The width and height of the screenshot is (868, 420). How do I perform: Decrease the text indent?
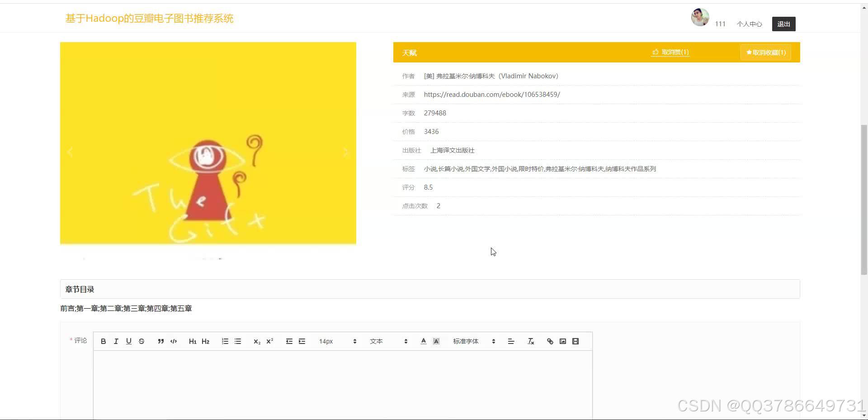pos(289,341)
